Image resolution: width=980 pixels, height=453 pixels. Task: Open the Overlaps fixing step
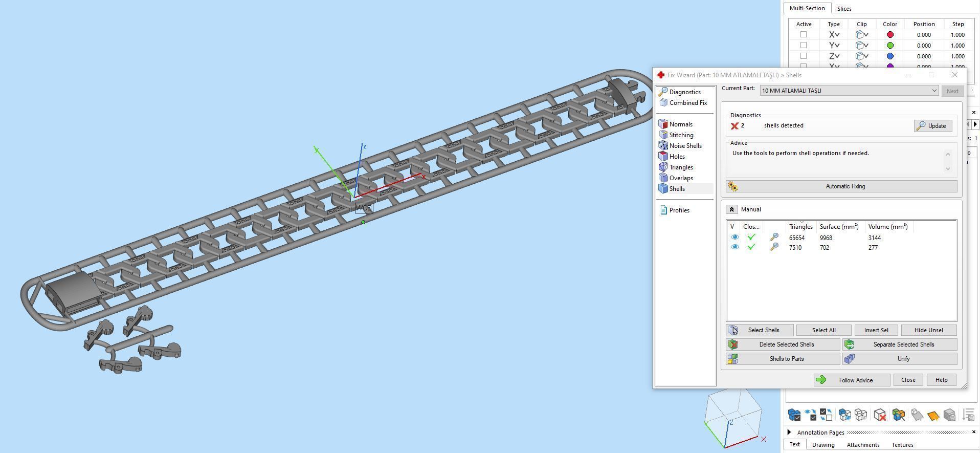tap(681, 178)
